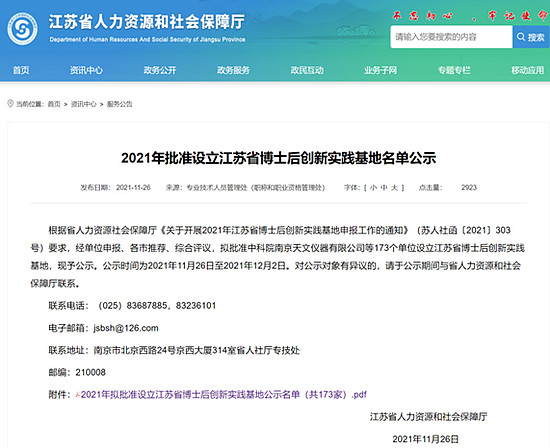Click 资讯中心 breadcrumb link
Viewport: 550px width, 448px height.
tap(83, 104)
